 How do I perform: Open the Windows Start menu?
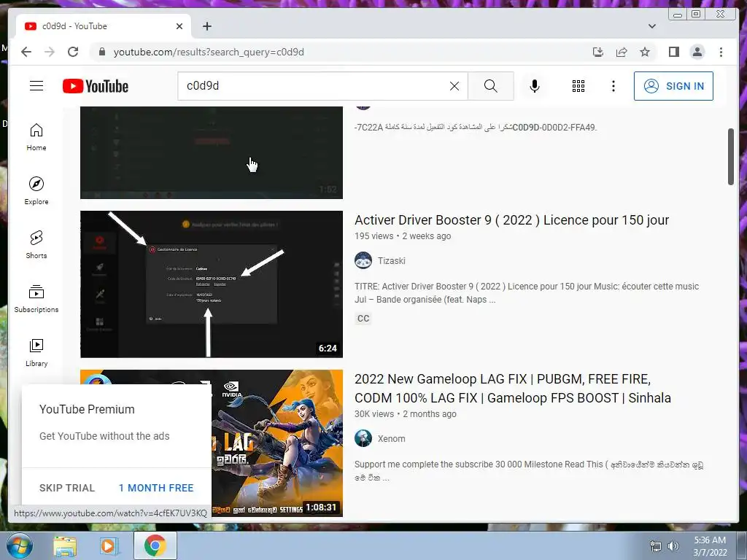pos(19,545)
